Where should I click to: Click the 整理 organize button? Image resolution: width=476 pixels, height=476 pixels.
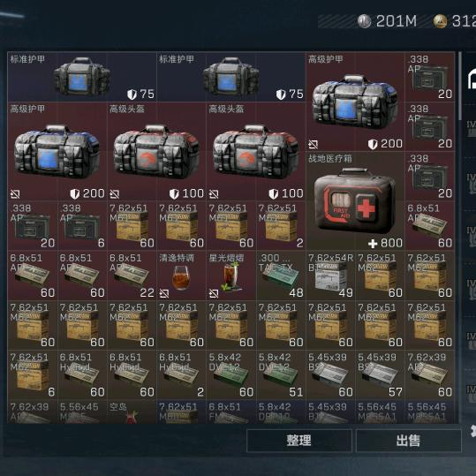(299, 440)
